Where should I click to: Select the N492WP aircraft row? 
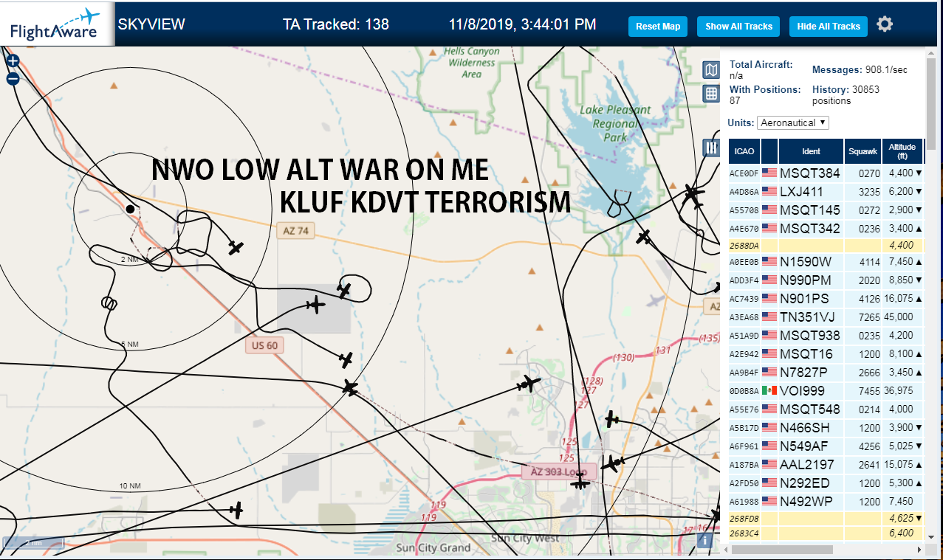coord(826,501)
